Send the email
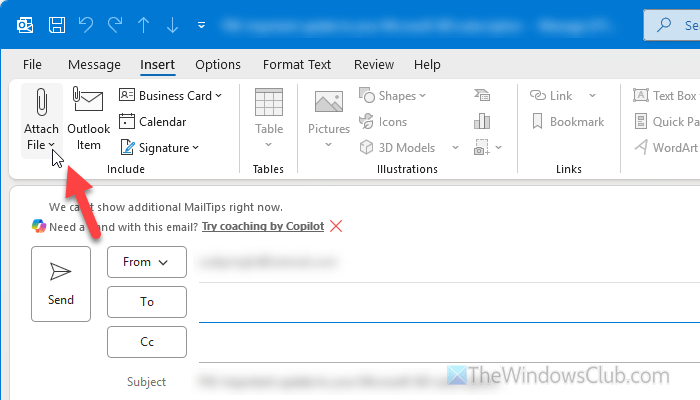The height and width of the screenshot is (400, 700). click(61, 284)
